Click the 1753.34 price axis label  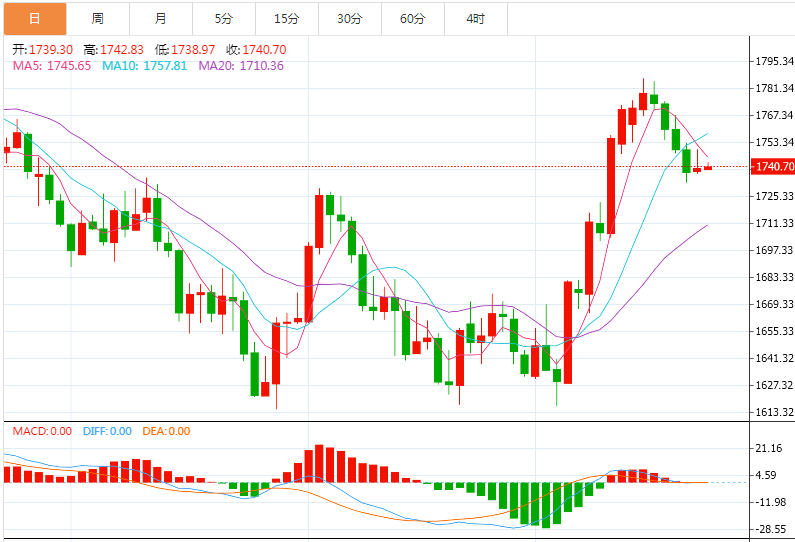click(774, 142)
